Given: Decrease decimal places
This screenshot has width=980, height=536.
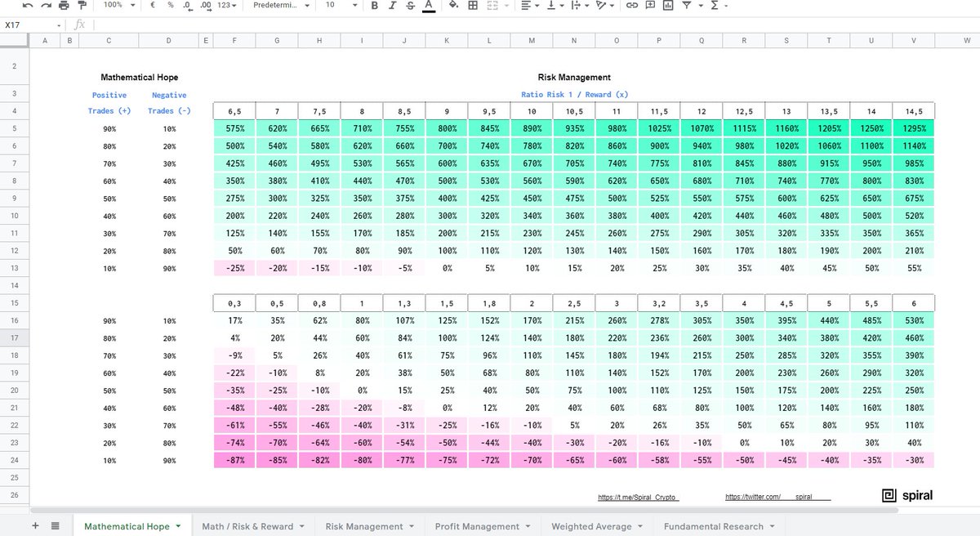Looking at the screenshot, I should pyautogui.click(x=187, y=5).
